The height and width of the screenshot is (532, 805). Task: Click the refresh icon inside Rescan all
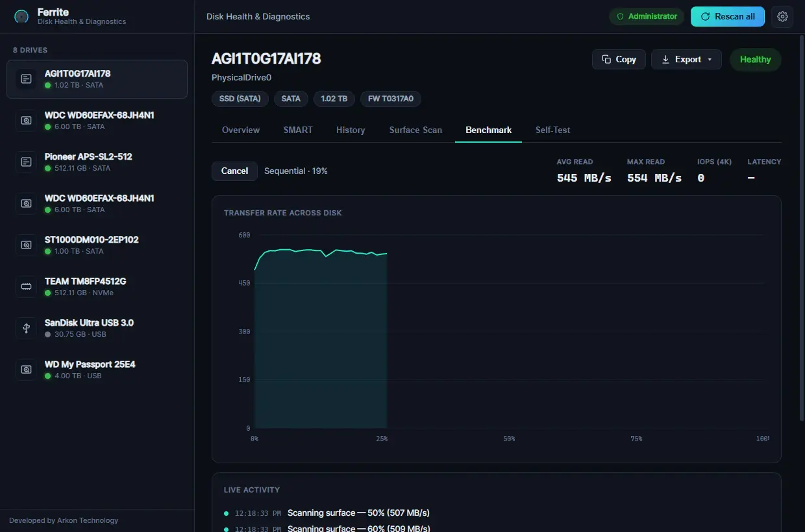point(705,16)
